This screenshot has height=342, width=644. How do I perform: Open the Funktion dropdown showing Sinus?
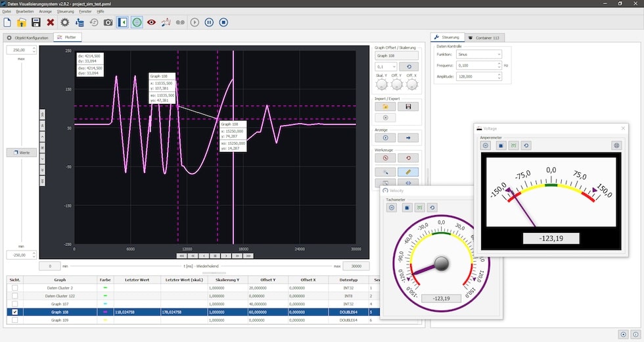point(478,55)
